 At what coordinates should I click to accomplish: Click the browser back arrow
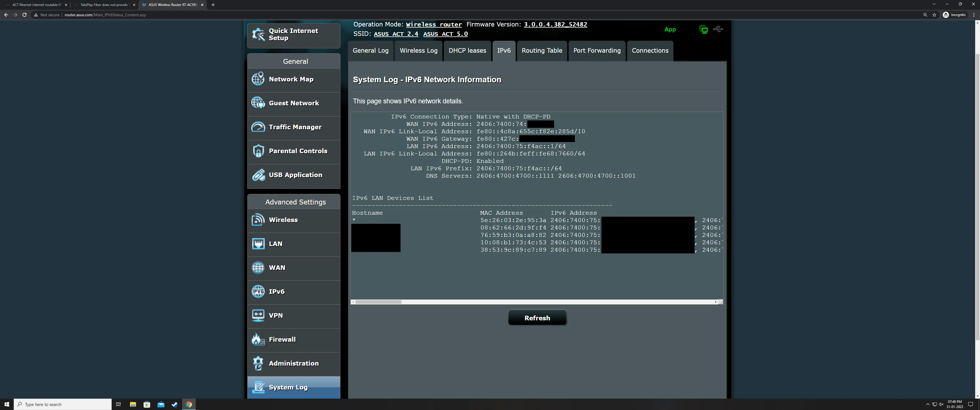point(6,15)
